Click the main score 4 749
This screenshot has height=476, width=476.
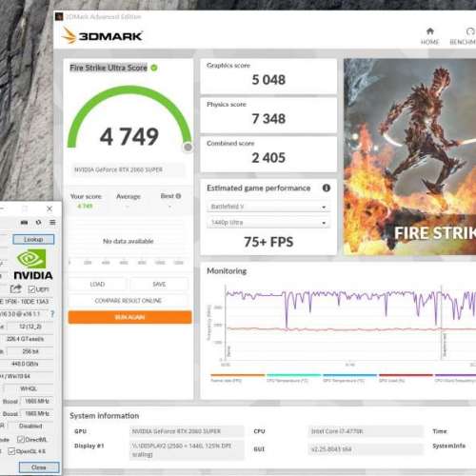click(x=129, y=137)
